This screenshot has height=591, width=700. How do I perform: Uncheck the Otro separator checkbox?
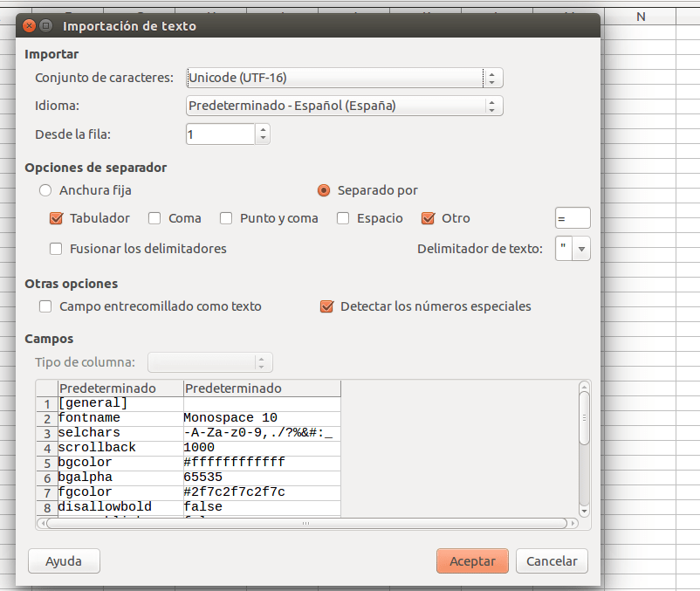[428, 218]
